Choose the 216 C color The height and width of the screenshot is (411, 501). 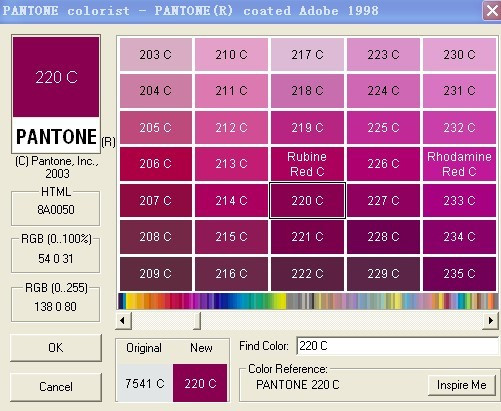point(231,274)
